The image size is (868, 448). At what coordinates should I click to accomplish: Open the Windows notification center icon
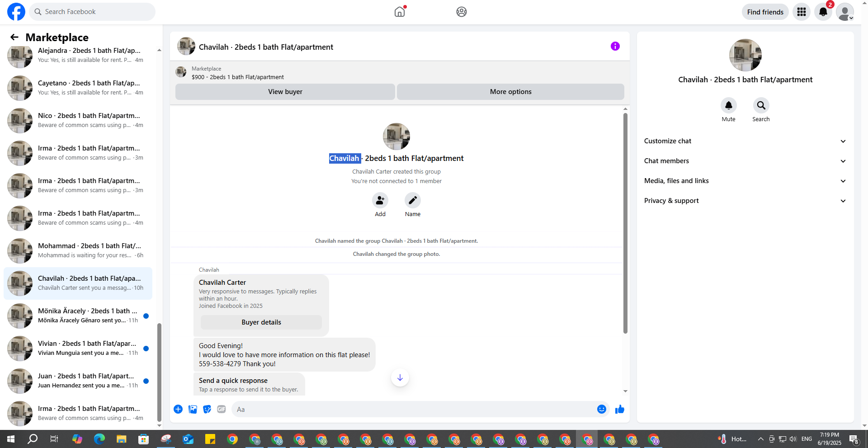854,439
